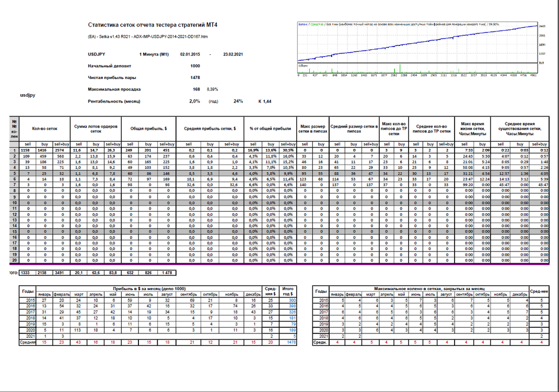This screenshot has width=559, height=392.
Task: Click the green 'Объем' volume chart
Action: pyautogui.click(x=417, y=68)
